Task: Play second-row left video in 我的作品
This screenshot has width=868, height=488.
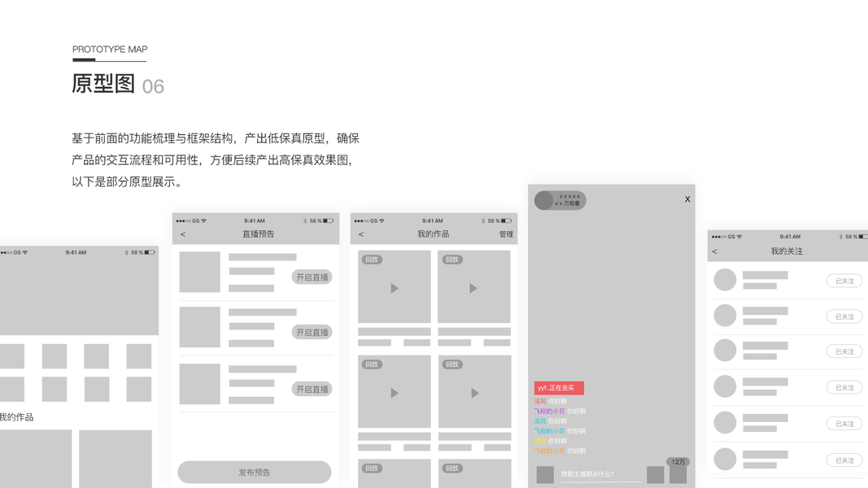Action: click(395, 392)
